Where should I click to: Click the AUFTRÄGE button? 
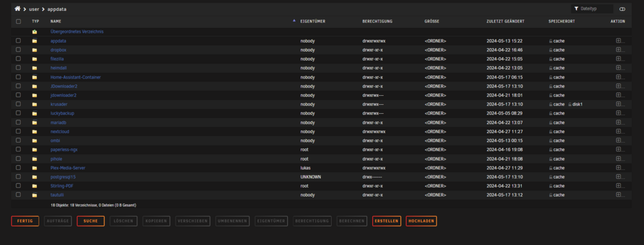point(58,221)
